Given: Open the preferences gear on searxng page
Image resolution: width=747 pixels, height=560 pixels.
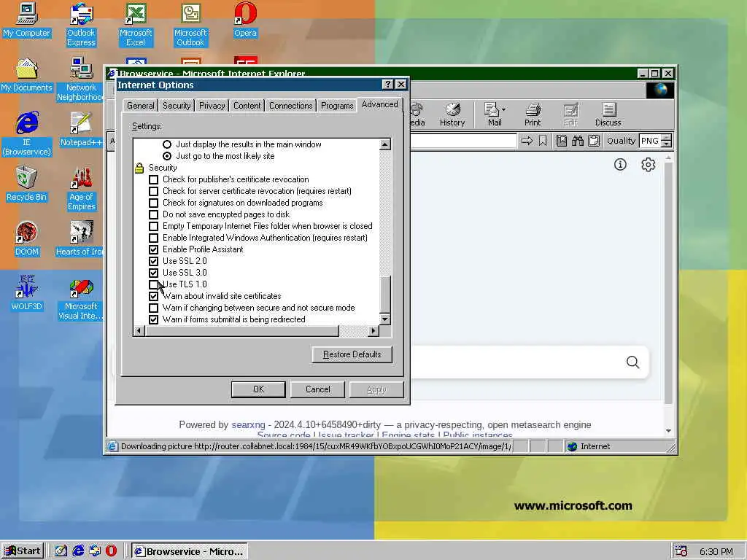Looking at the screenshot, I should (x=648, y=165).
